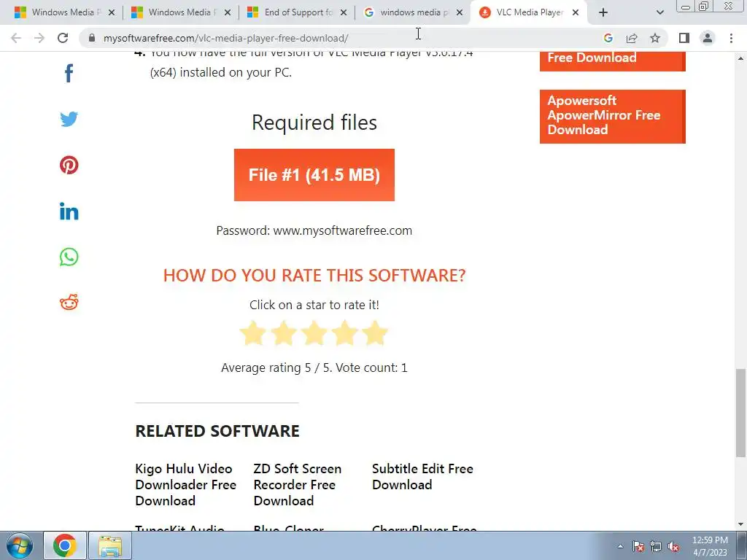Open the Windows Start menu
The width and height of the screenshot is (747, 560).
tap(20, 545)
